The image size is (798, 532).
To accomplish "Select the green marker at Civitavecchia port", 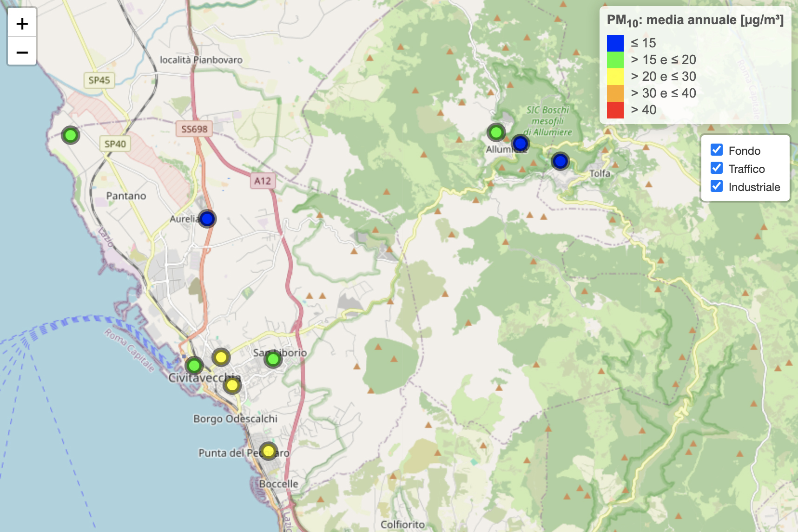I will click(x=194, y=366).
